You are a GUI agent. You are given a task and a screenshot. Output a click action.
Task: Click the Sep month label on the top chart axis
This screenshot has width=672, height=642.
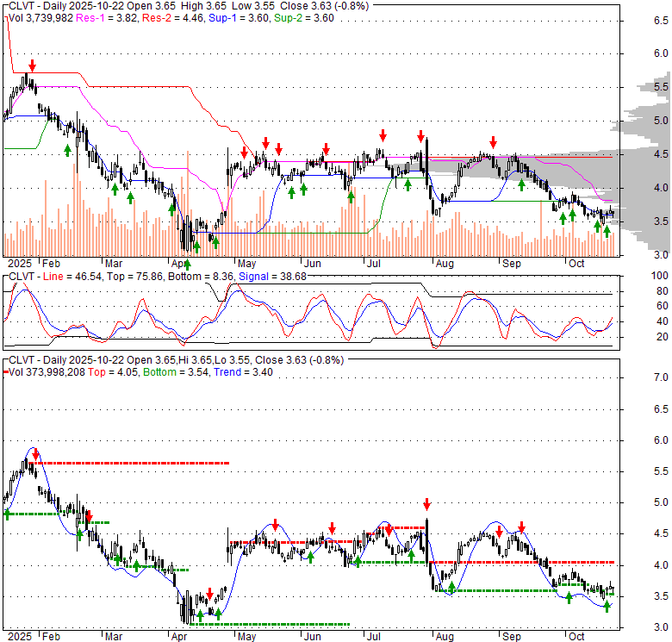512,264
